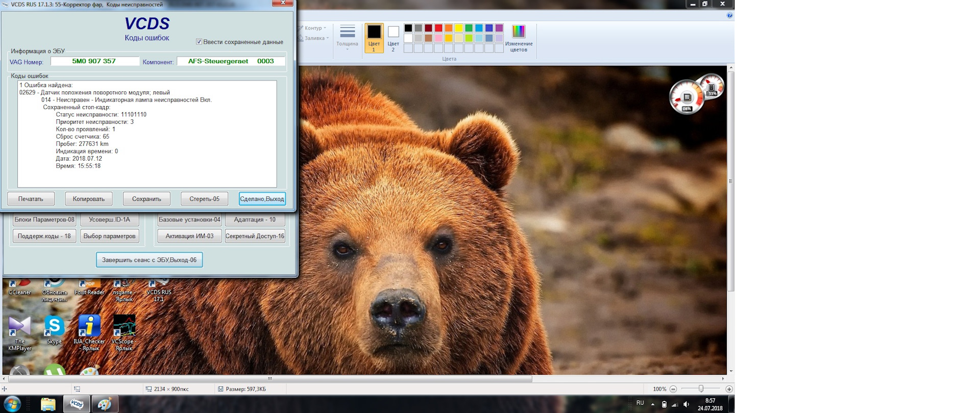Viewport: 980px width, 413px height.
Task: Click the Стереть-05 clear codes button
Action: click(204, 199)
